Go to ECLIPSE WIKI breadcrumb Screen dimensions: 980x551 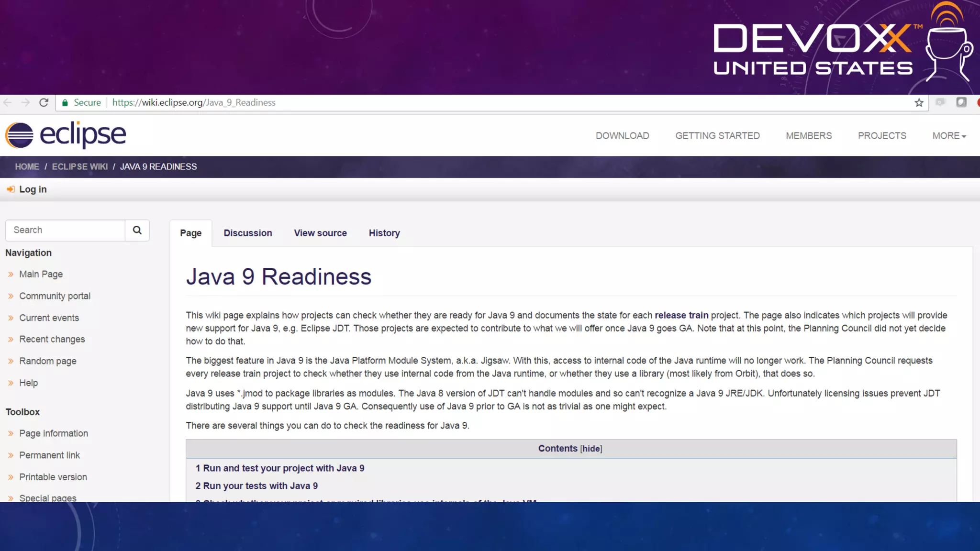pos(79,166)
